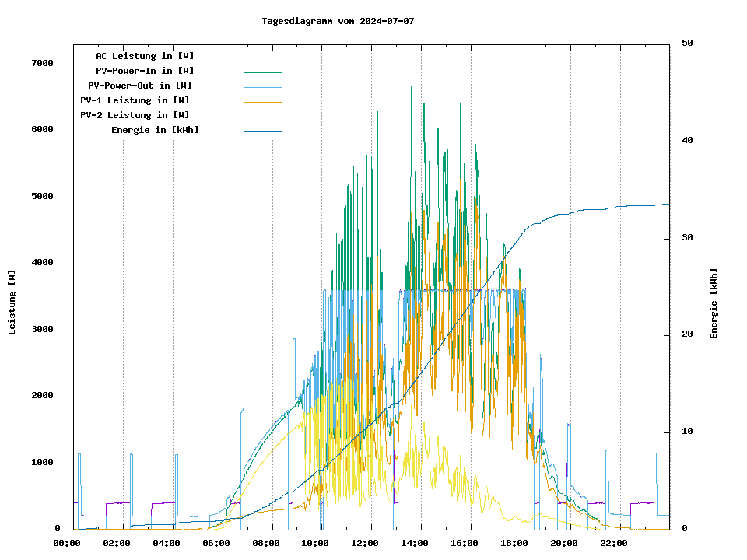Click the purple AC Leistung legend line
Screen dimensions: 747x560
[262, 58]
